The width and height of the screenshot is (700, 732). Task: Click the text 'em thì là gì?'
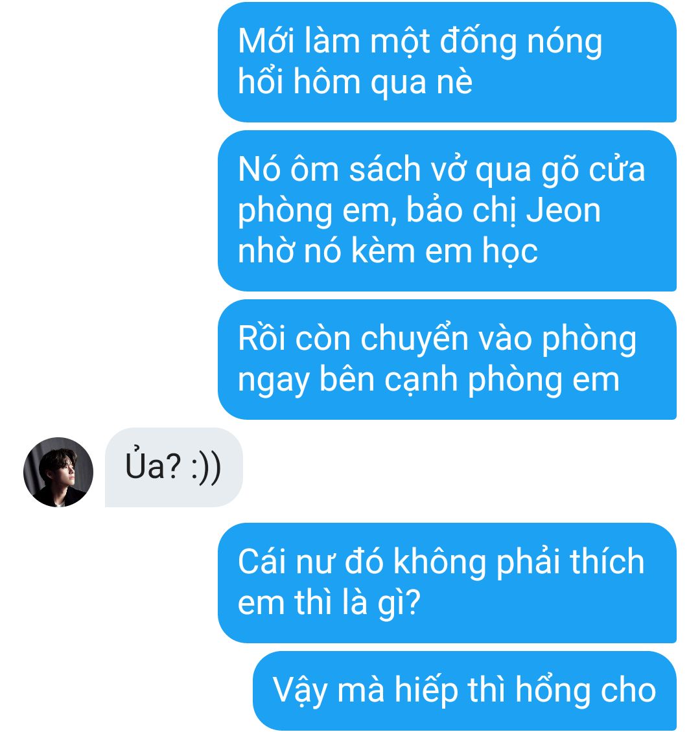pos(329,602)
